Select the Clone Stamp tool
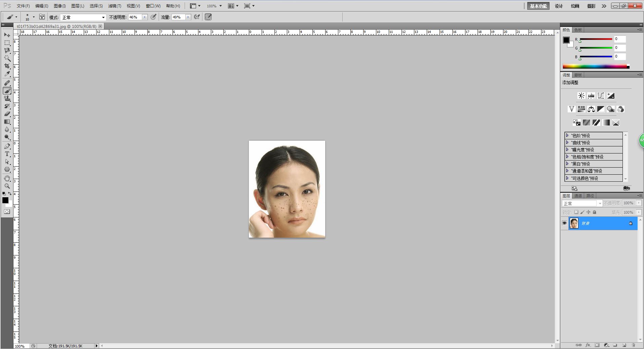644x349 pixels. [7, 98]
